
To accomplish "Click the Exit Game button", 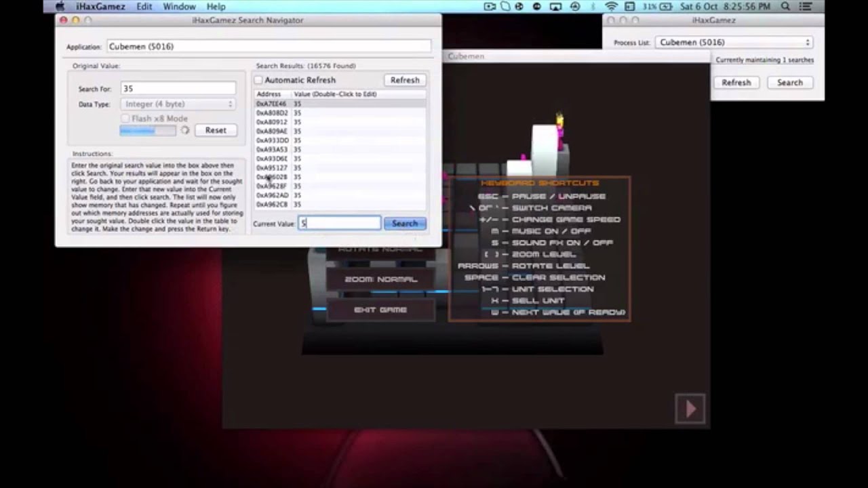I will [380, 310].
